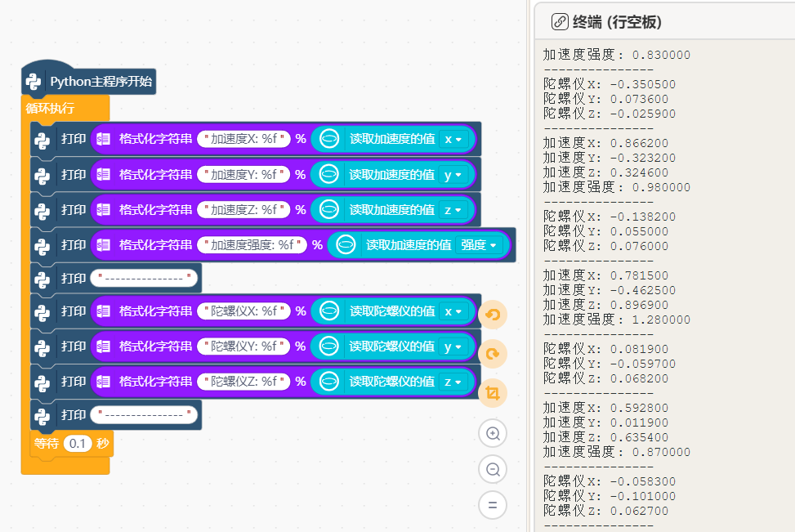795x532 pixels.
Task: Click format-string icon in 加速度强度 row
Action: [x=104, y=245]
